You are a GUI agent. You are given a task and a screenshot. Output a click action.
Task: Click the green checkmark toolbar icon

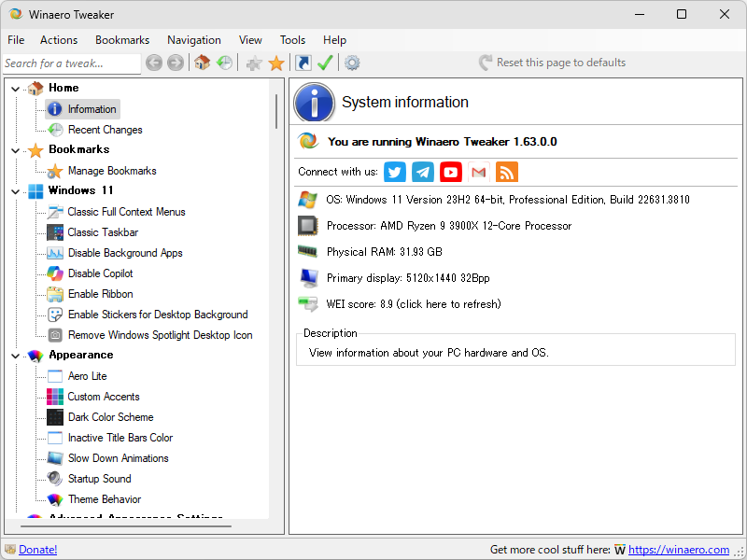coord(325,63)
